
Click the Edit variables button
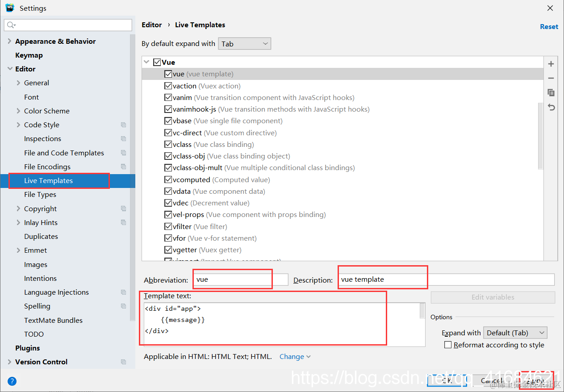click(493, 297)
